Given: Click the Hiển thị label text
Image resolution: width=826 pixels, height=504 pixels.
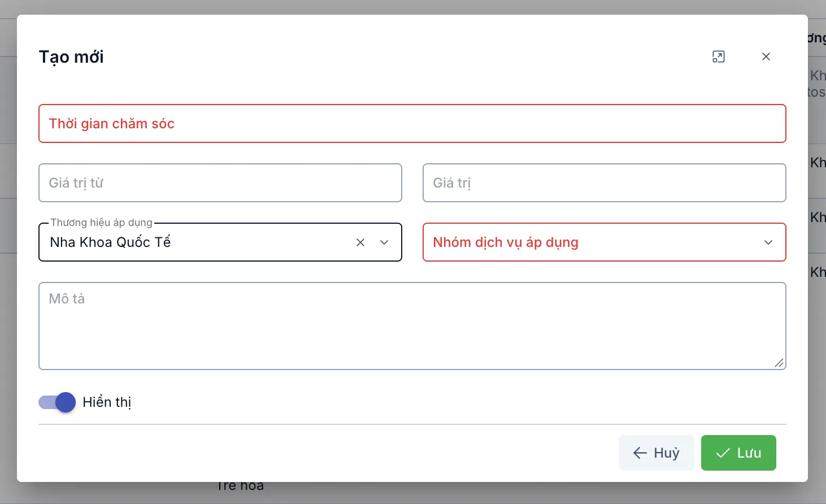Looking at the screenshot, I should point(107,402).
